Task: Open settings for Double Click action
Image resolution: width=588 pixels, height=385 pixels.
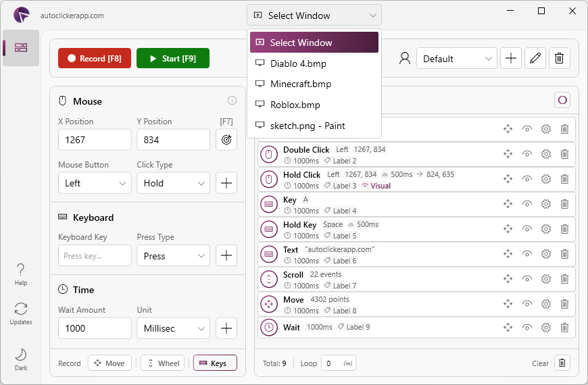Action: 546,154
